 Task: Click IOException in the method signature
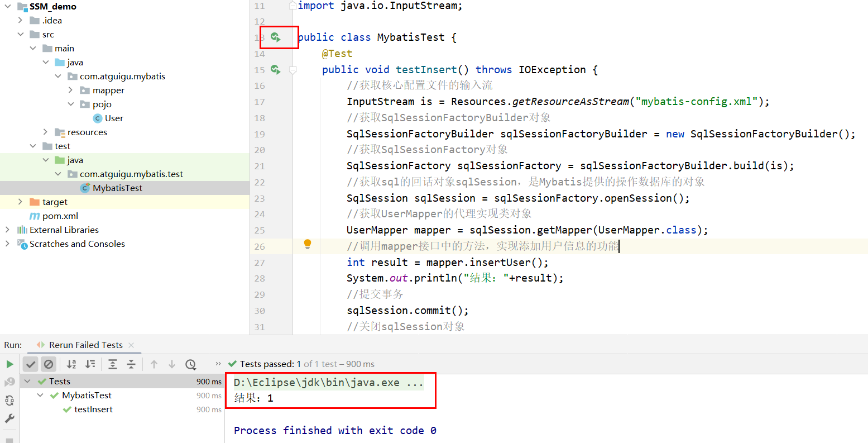[x=552, y=70]
